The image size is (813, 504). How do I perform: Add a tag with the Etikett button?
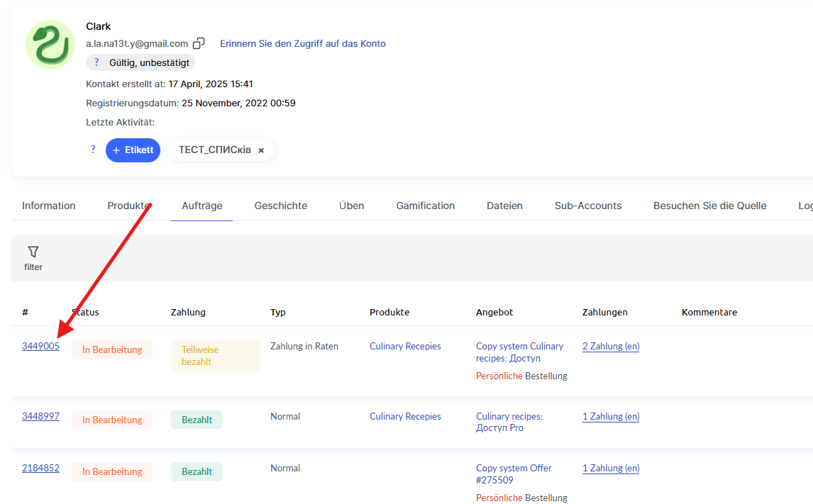coord(133,150)
